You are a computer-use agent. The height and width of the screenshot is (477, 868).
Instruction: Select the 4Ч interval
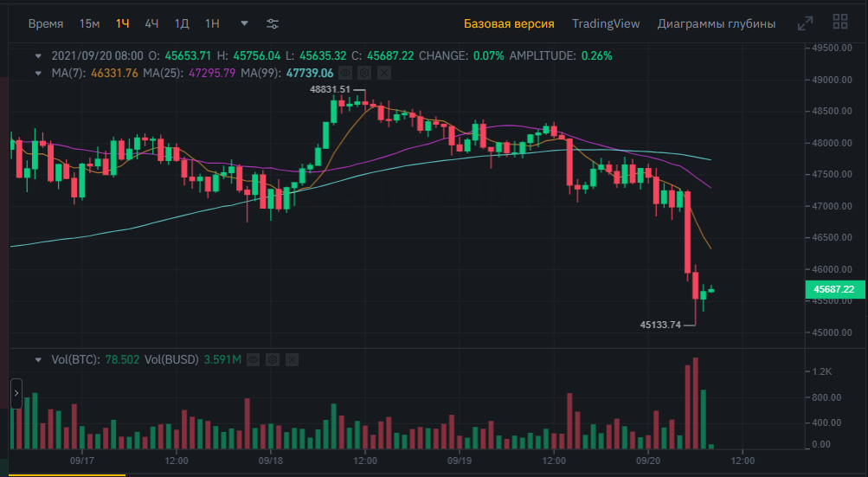(151, 24)
